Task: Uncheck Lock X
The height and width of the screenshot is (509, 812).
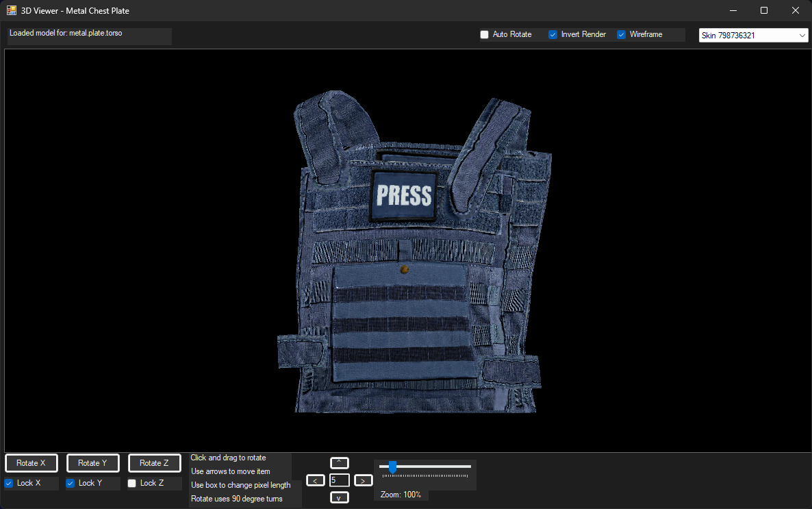Action: coord(8,483)
